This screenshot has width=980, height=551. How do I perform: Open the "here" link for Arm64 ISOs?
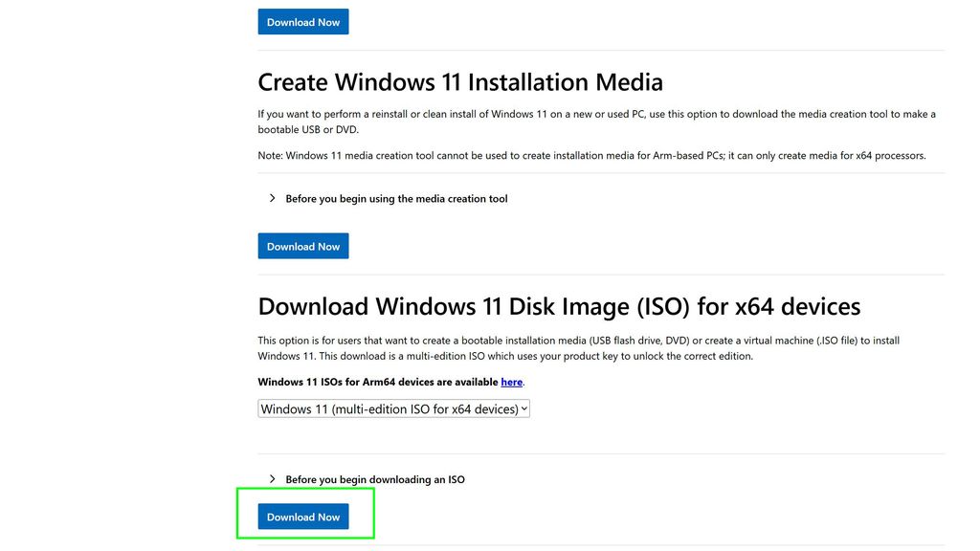tap(511, 382)
